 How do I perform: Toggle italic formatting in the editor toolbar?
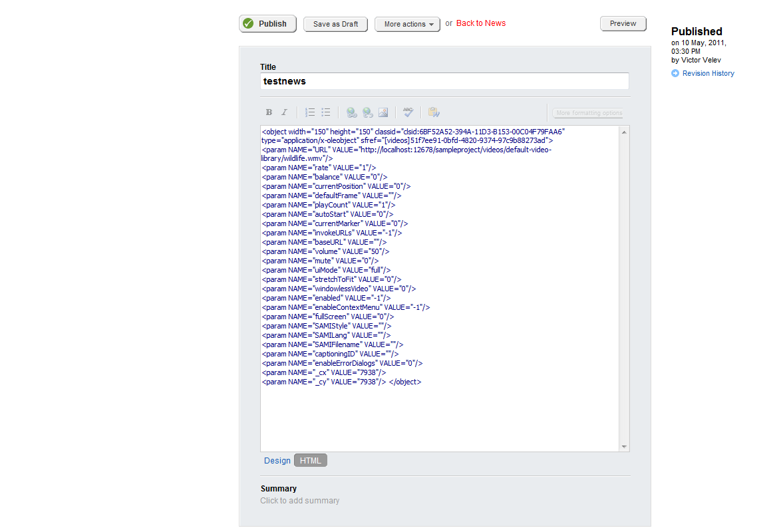coord(284,112)
